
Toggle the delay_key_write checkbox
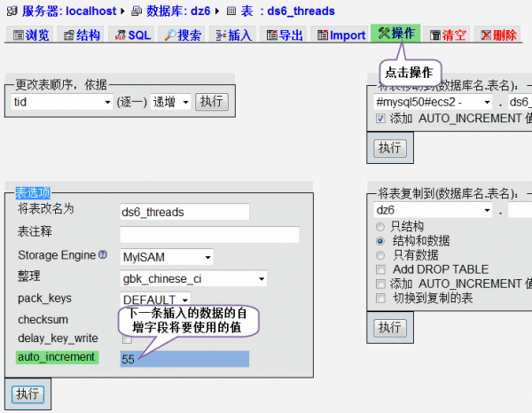127,339
